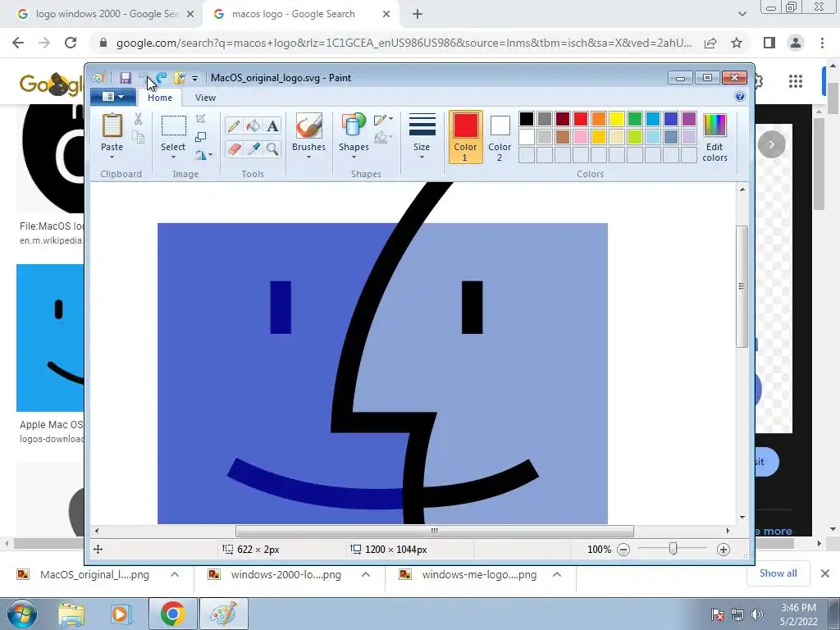Click the Resize icon in Image group
Screen dimensions: 840x630
pos(201,137)
